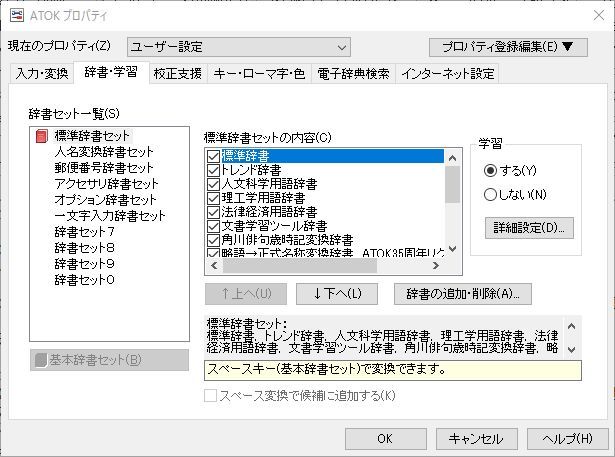This screenshot has width=615, height=457.
Task: Toggle the 理工学用語辞書 checkbox
Action: pos(213,198)
